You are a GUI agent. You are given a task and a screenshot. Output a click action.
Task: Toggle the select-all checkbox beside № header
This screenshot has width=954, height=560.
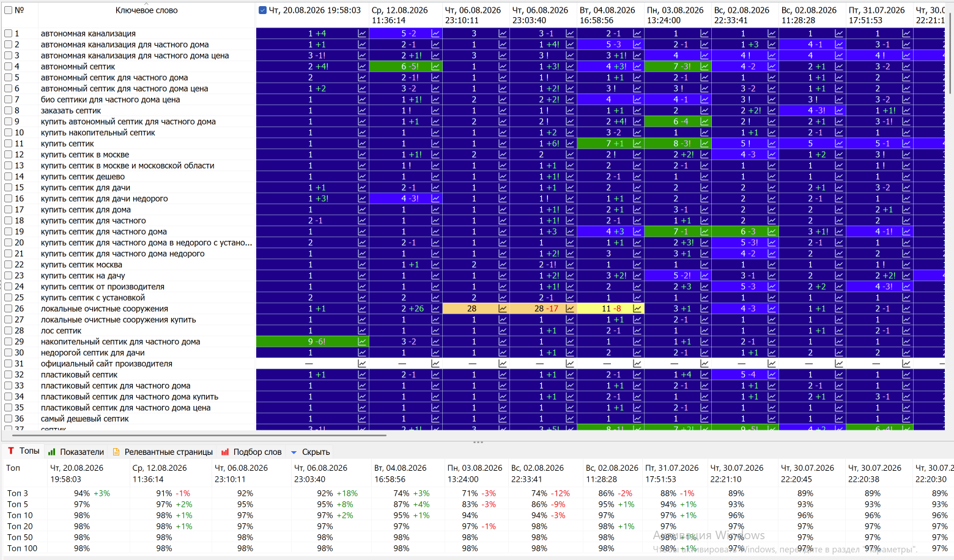(x=9, y=10)
